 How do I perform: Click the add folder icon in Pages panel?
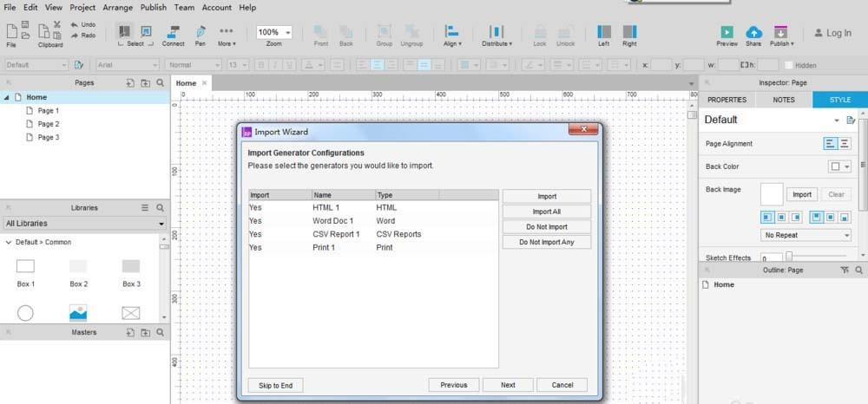pos(145,83)
